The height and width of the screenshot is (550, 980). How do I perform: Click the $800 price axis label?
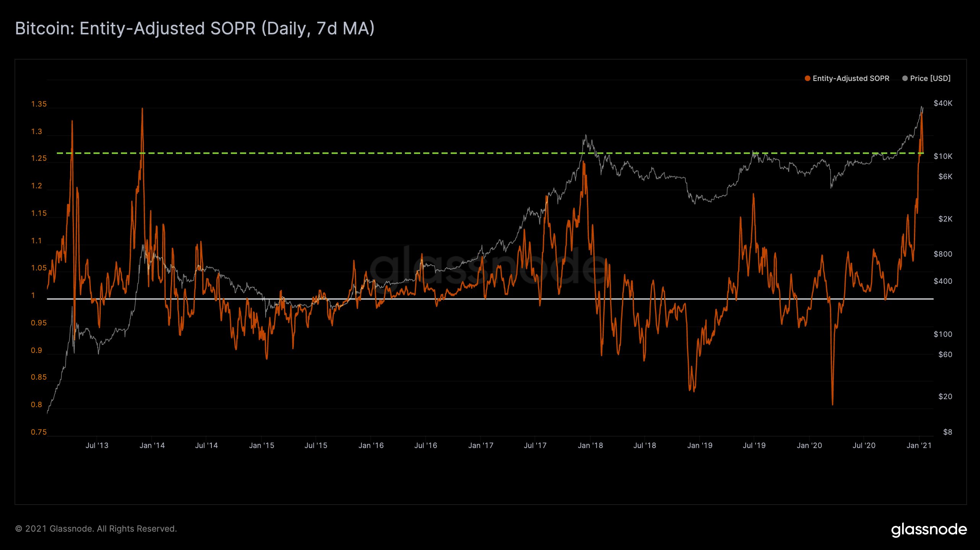[943, 254]
